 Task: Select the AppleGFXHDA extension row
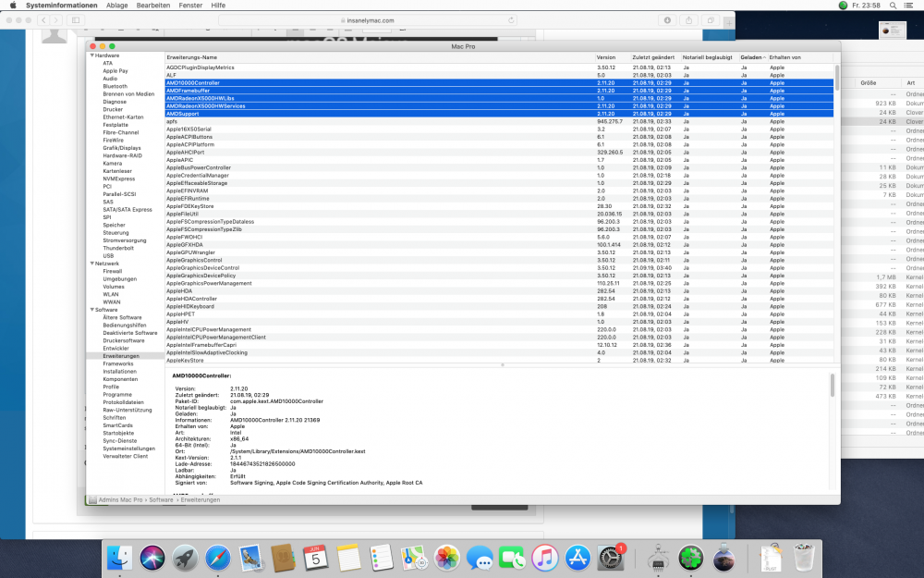(499, 245)
